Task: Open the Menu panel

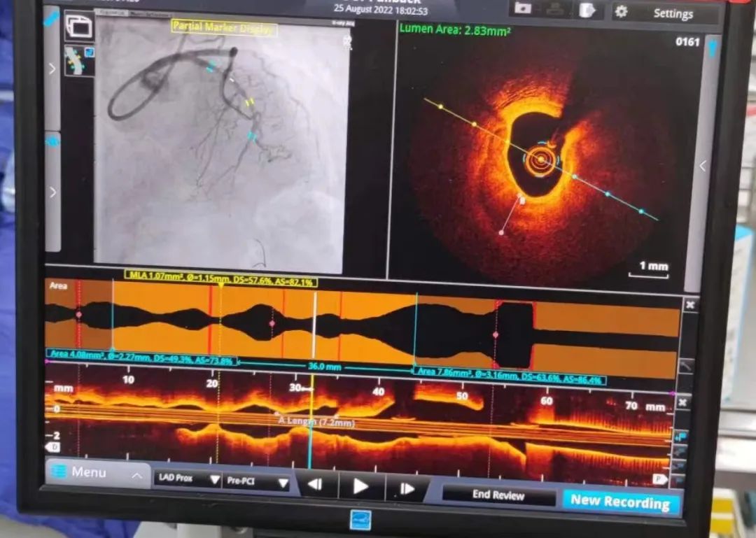Action: (x=97, y=473)
